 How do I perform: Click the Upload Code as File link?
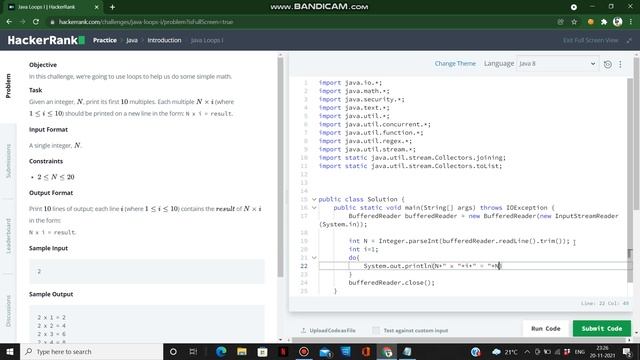329,330
